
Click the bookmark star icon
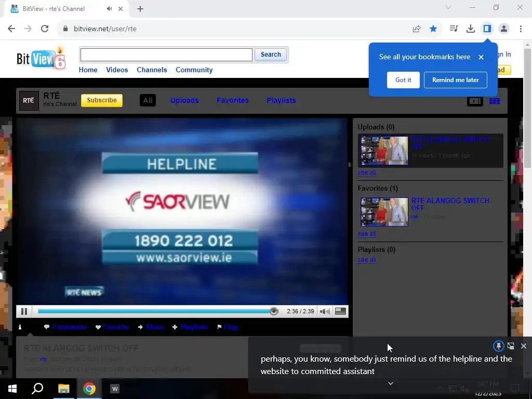(x=433, y=29)
